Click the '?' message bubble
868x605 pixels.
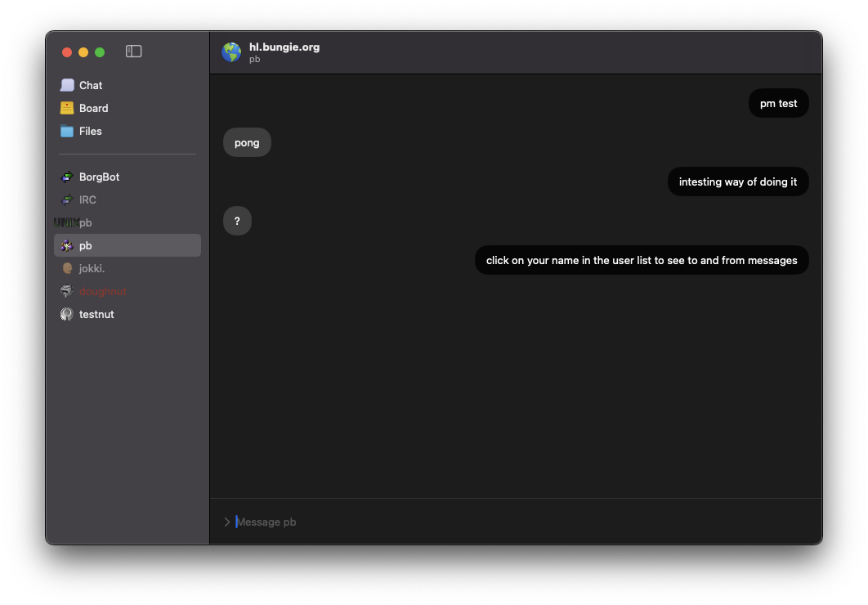[238, 221]
